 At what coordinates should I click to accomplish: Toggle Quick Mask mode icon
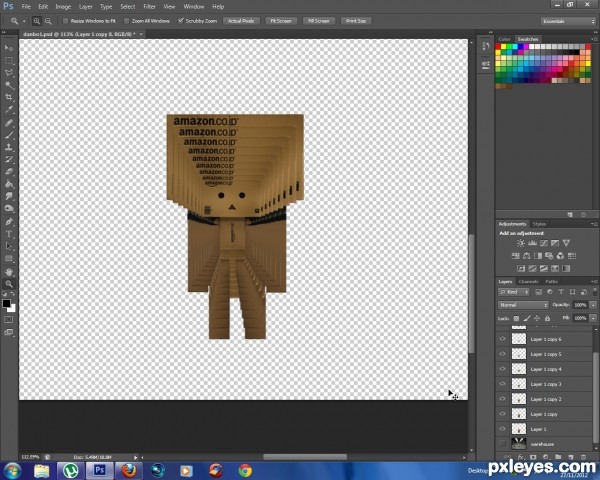coord(8,320)
